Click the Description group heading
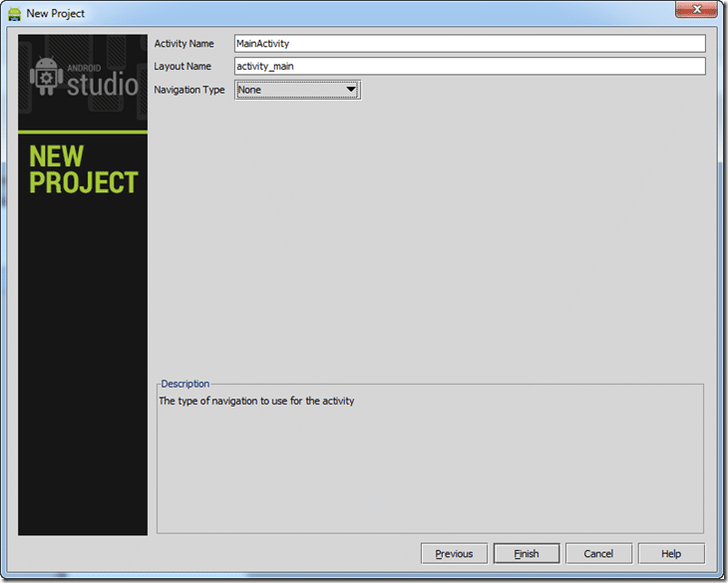This screenshot has width=728, height=583. coord(185,384)
